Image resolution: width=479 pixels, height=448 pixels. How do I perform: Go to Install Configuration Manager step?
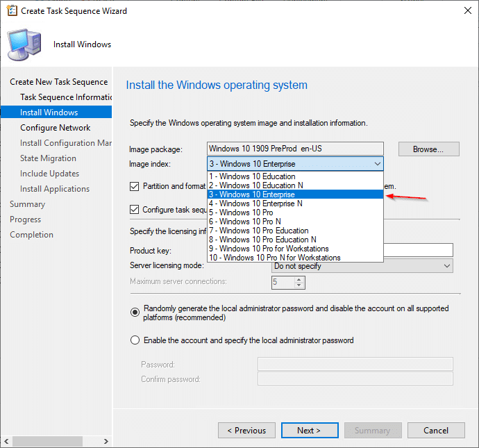click(66, 143)
